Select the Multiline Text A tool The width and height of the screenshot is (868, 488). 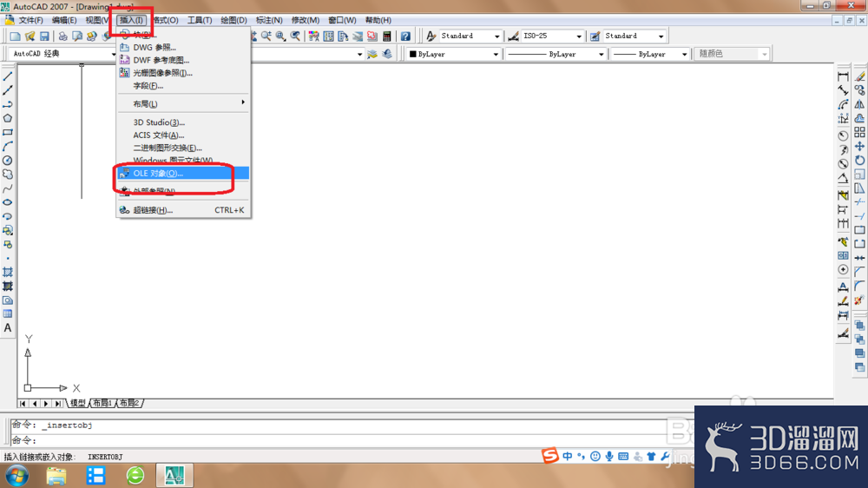[8, 328]
